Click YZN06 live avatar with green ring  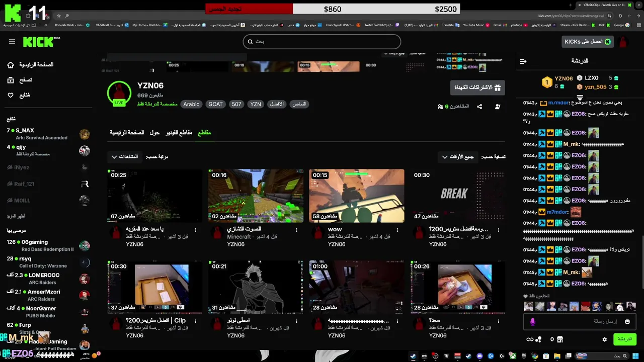click(x=119, y=93)
